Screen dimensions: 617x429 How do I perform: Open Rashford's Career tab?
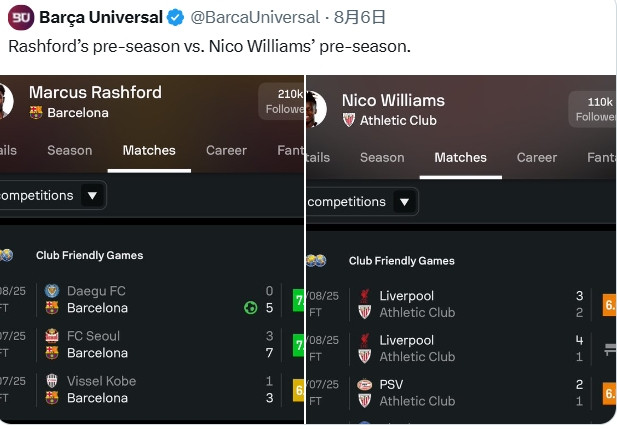[226, 150]
